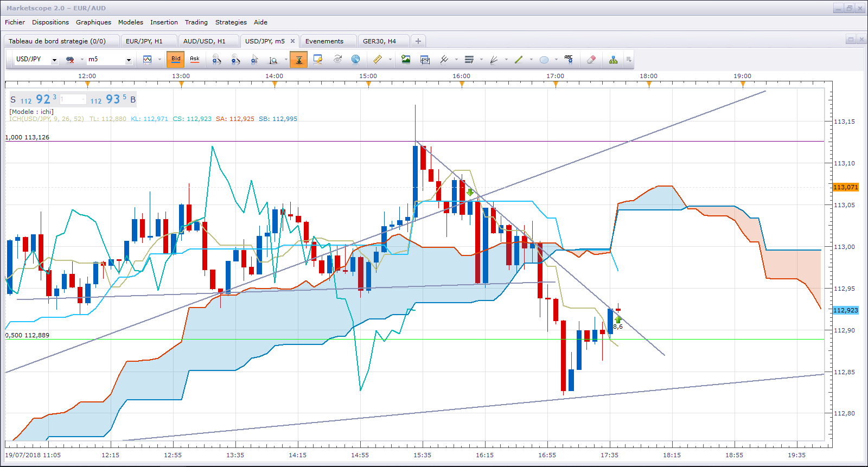The height and width of the screenshot is (467, 868).
Task: Toggle the Ask price display
Action: point(195,59)
